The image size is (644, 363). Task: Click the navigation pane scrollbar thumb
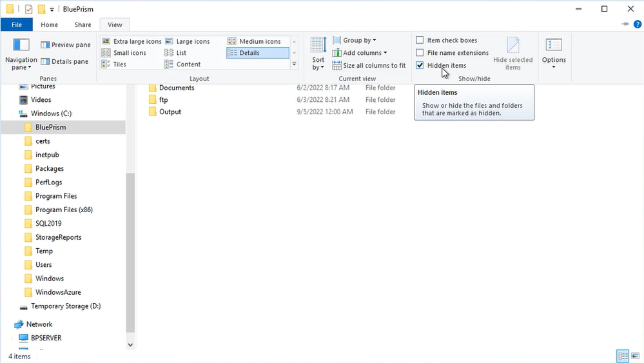tap(130, 253)
